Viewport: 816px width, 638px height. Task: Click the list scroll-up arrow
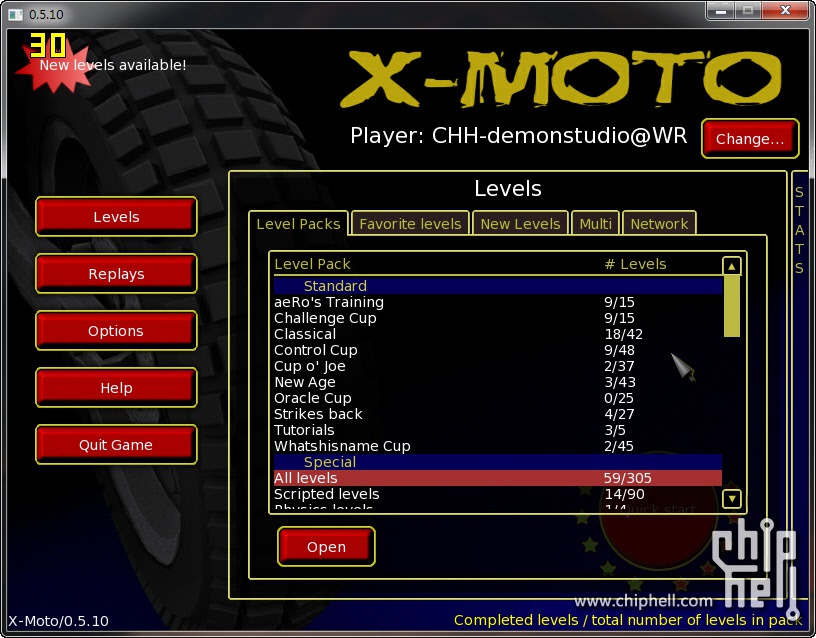(732, 266)
